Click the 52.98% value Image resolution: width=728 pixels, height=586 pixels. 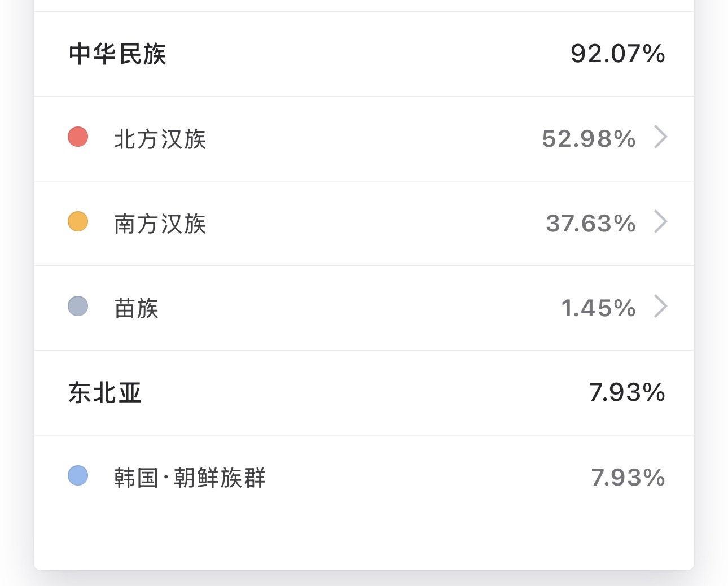[x=589, y=139]
